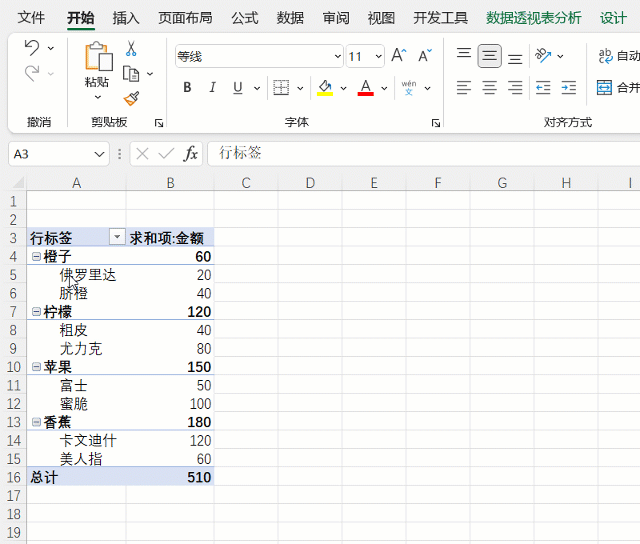Click the Cut scissors icon
This screenshot has width=640, height=544.
(x=131, y=48)
